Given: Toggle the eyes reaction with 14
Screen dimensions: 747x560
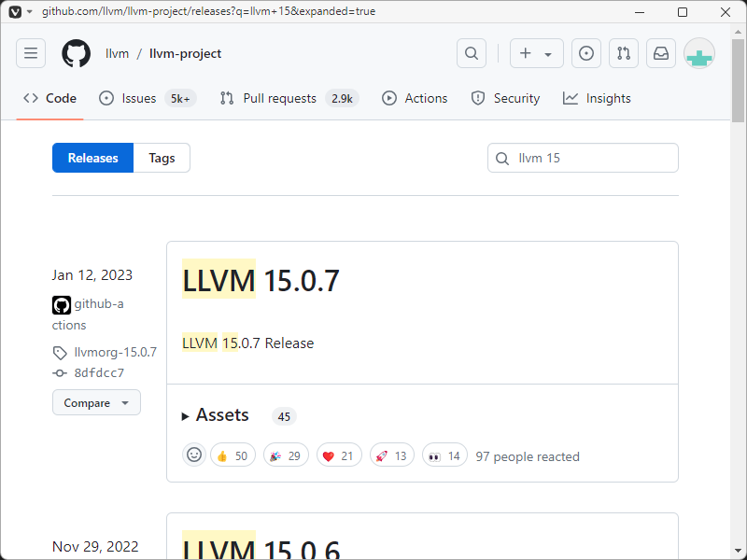Looking at the screenshot, I should point(444,455).
